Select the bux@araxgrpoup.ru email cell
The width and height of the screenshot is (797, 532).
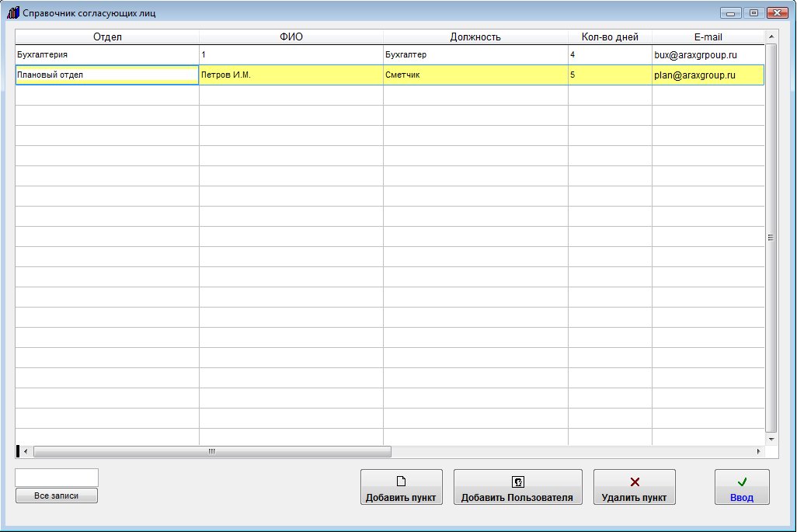tap(708, 54)
